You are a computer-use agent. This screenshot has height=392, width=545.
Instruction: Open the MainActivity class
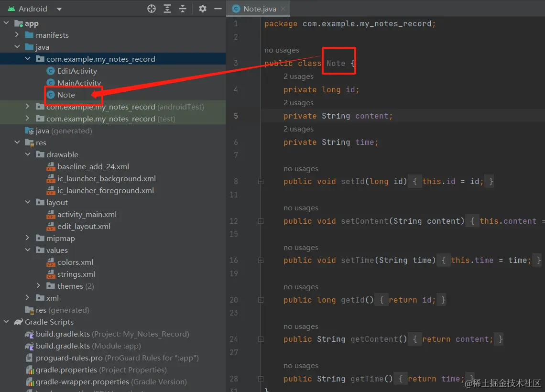(79, 83)
